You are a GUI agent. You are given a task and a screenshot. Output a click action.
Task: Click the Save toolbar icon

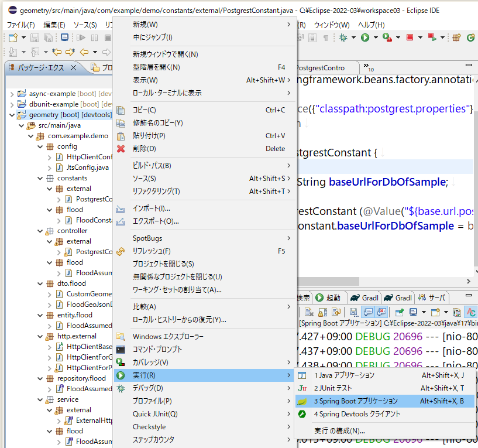(34, 37)
